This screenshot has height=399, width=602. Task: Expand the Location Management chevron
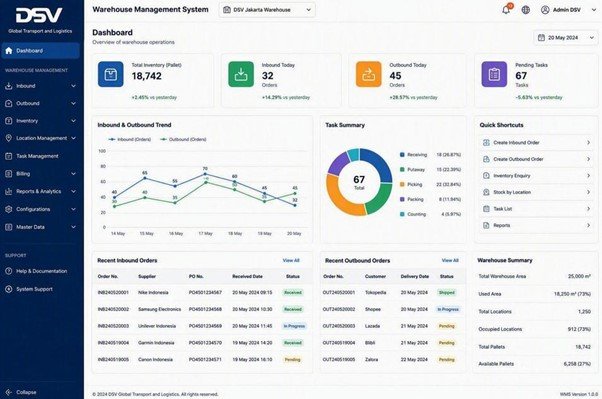pos(73,138)
